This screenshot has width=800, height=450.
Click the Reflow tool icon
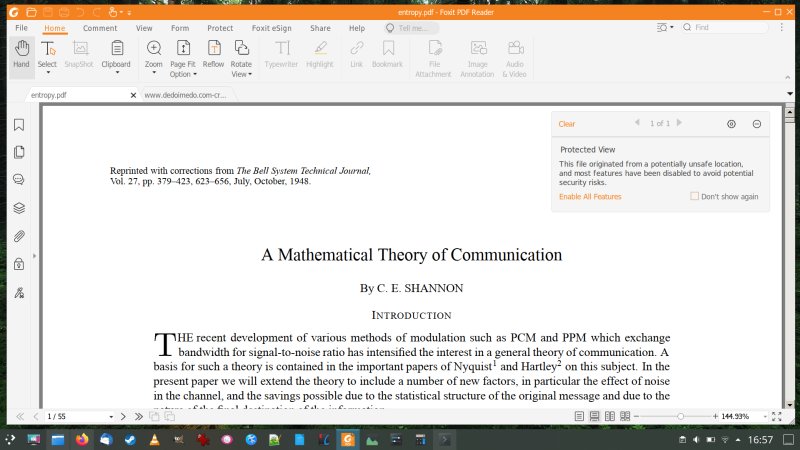tap(213, 53)
